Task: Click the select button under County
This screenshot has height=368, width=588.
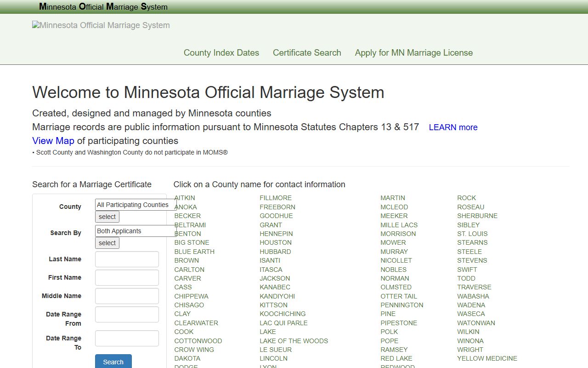Action: point(107,217)
